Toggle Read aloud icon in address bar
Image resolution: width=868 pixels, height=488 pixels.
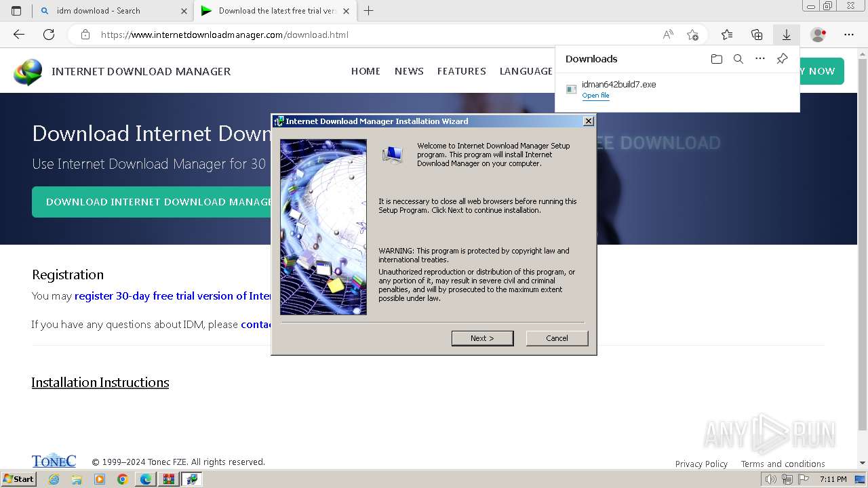[x=668, y=35]
